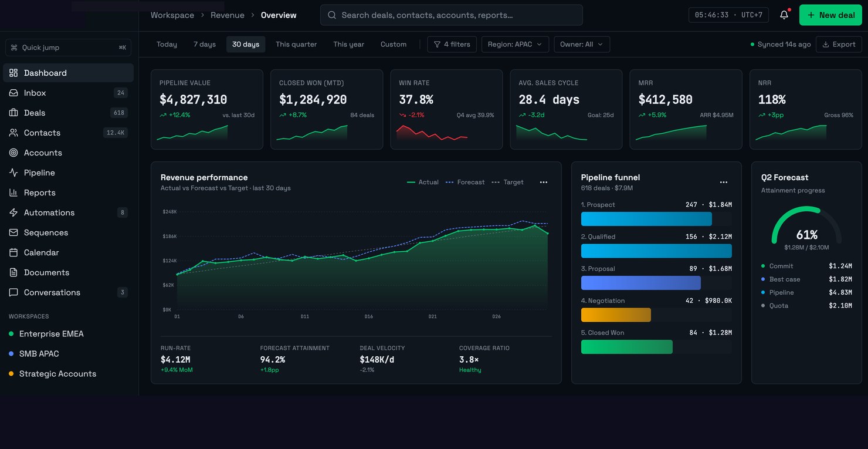Click the Accounts target icon
Image resolution: width=868 pixels, height=449 pixels.
click(x=13, y=153)
